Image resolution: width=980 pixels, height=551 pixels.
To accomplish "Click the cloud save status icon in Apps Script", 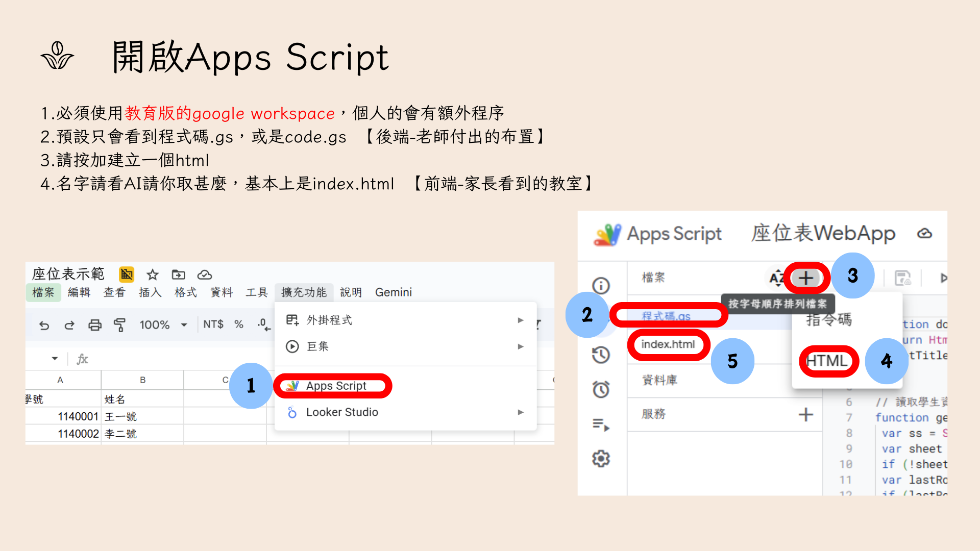I will [x=924, y=234].
